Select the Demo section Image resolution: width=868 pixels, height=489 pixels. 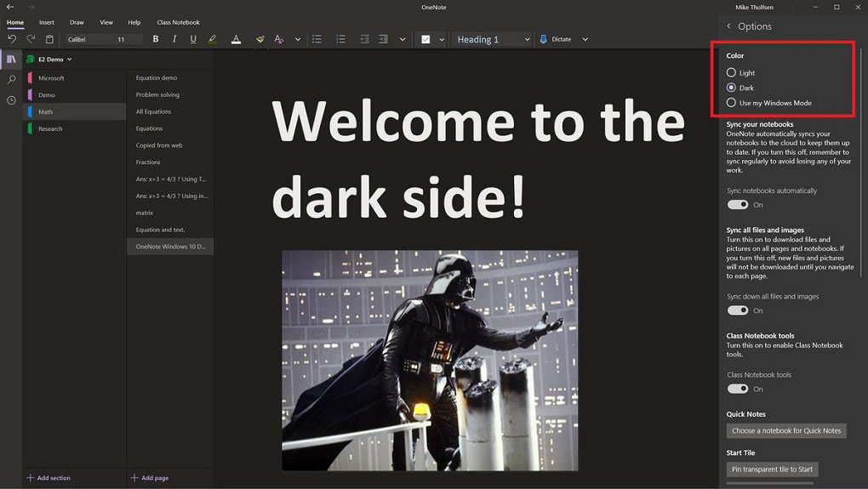click(x=74, y=94)
